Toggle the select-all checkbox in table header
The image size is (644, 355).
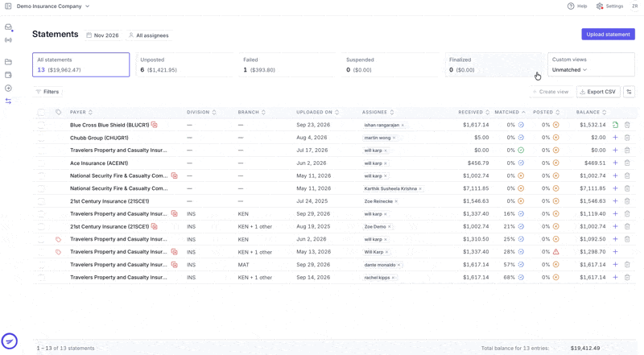[x=41, y=112]
